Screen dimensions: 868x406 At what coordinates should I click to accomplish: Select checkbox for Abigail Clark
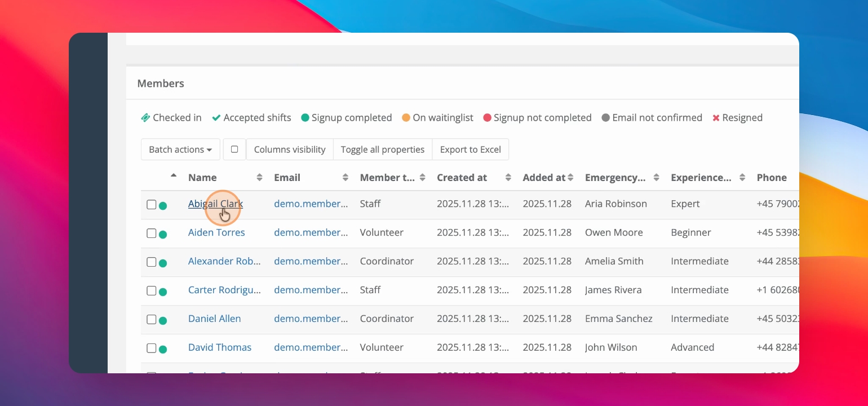[151, 205]
